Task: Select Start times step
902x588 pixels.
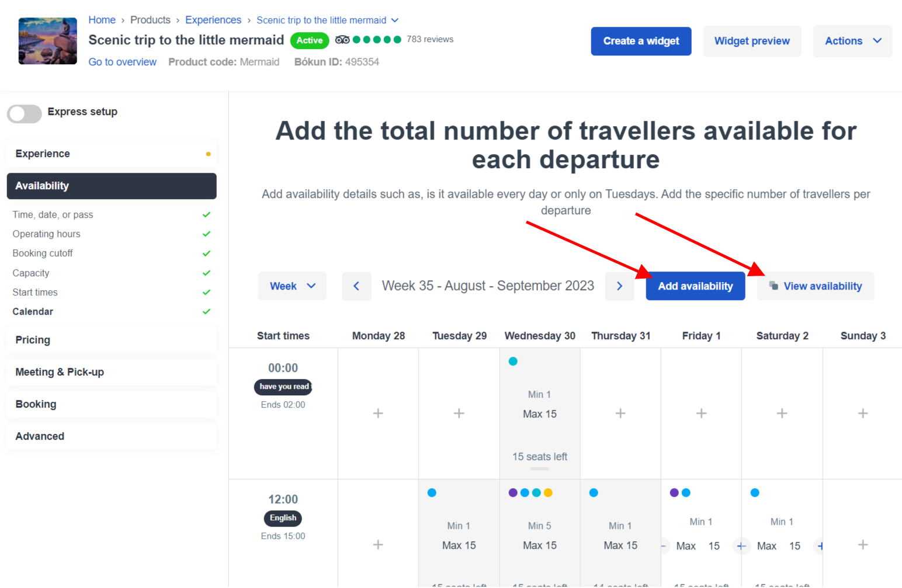Action: 35,293
